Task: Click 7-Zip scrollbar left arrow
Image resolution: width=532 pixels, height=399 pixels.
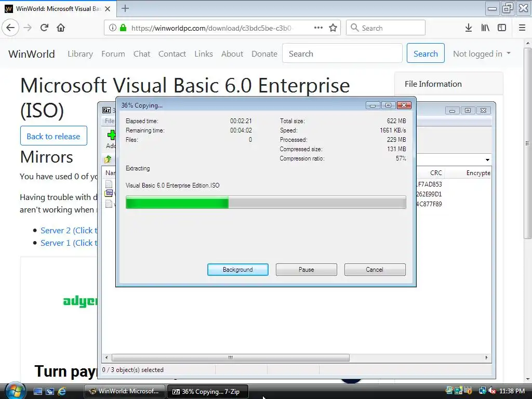Action: [x=107, y=357]
